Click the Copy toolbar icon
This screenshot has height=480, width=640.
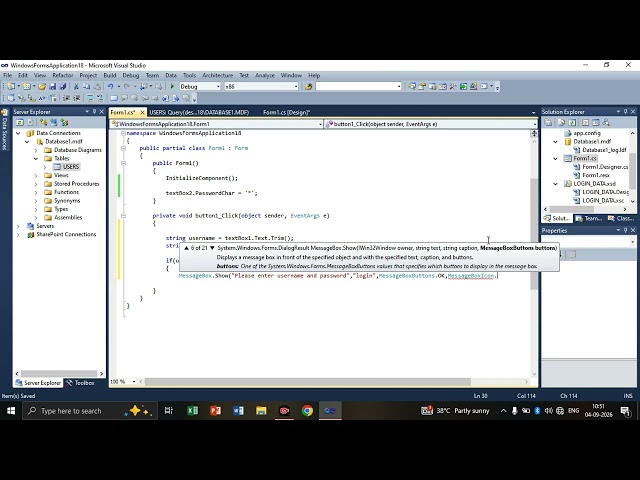[x=87, y=87]
